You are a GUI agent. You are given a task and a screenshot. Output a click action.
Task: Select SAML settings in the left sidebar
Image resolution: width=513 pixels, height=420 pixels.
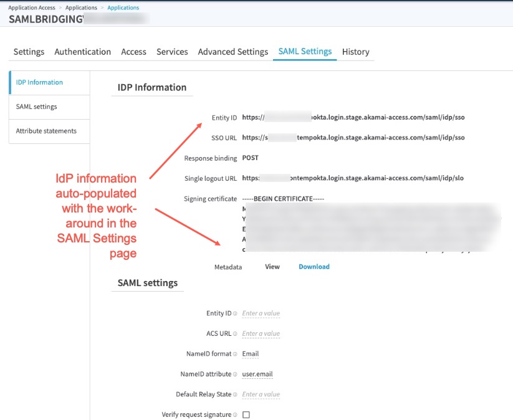click(36, 107)
